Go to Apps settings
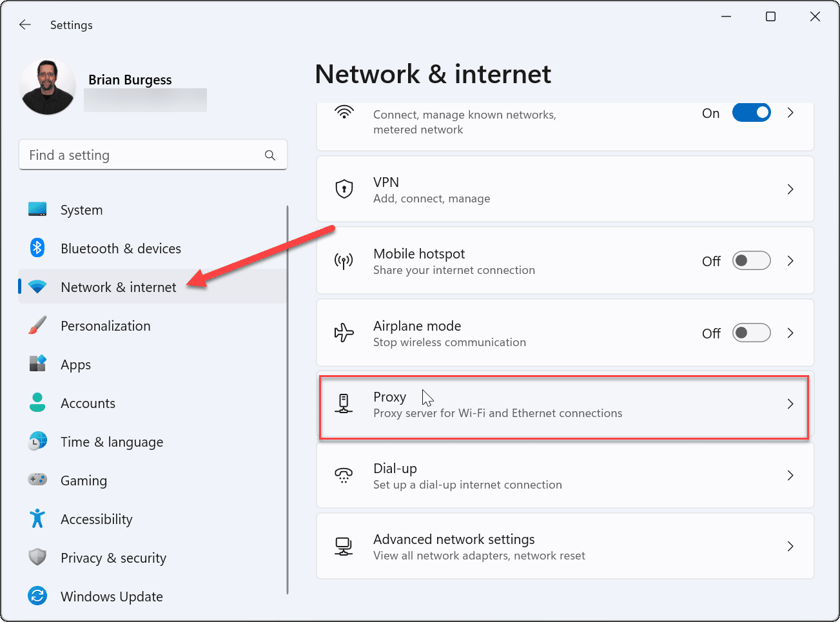Screen dimensions: 840x622 tap(152, 364)
